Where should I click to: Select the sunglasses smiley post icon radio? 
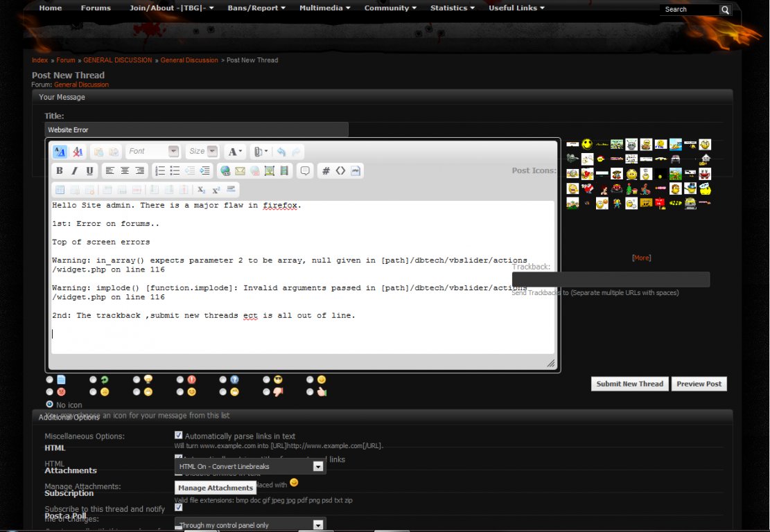click(x=266, y=380)
